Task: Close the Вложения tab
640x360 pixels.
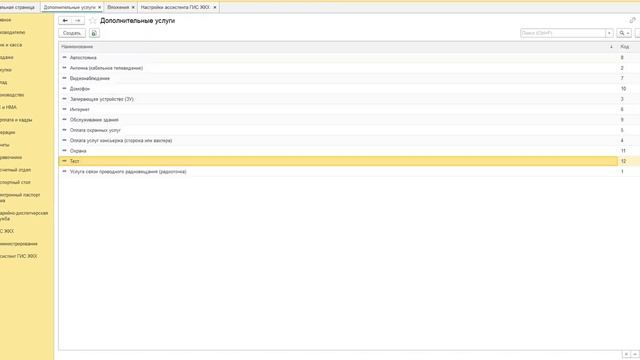Action: (133, 7)
